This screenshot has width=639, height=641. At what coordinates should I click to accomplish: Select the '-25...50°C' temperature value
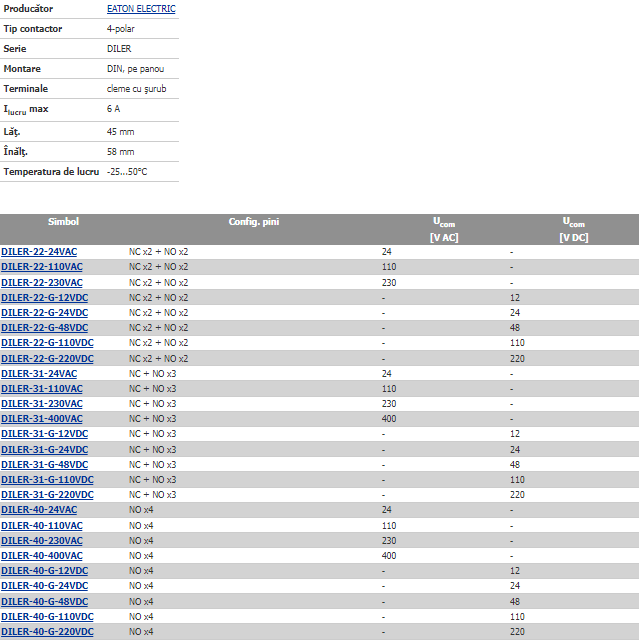pyautogui.click(x=127, y=172)
